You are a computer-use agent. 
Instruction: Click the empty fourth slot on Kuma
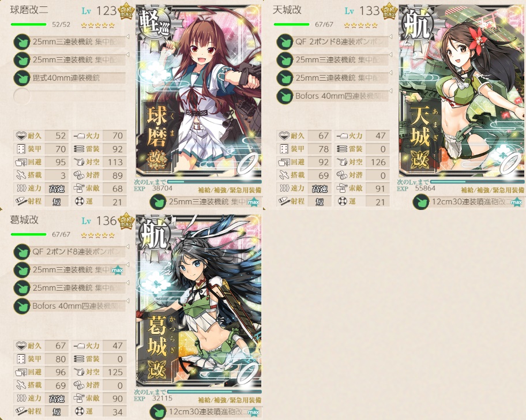point(69,96)
